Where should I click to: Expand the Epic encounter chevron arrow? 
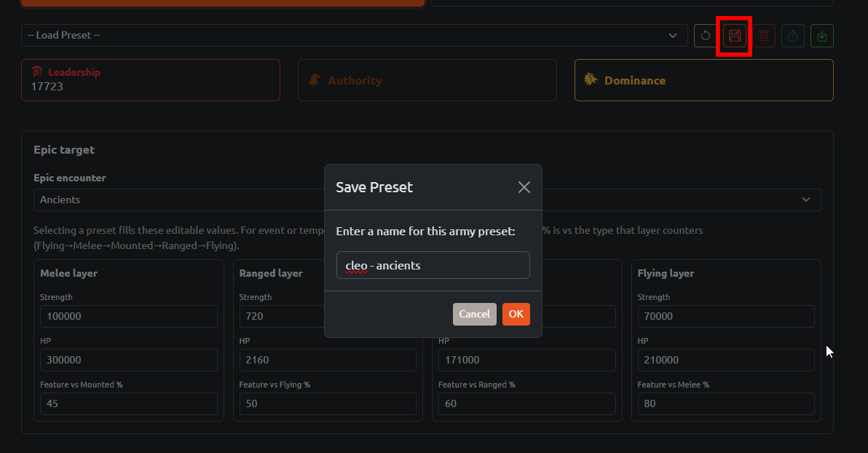(x=806, y=200)
